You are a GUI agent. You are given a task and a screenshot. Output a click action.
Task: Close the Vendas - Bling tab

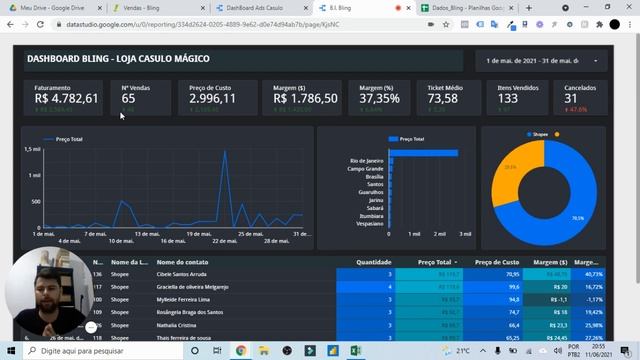[x=203, y=8]
